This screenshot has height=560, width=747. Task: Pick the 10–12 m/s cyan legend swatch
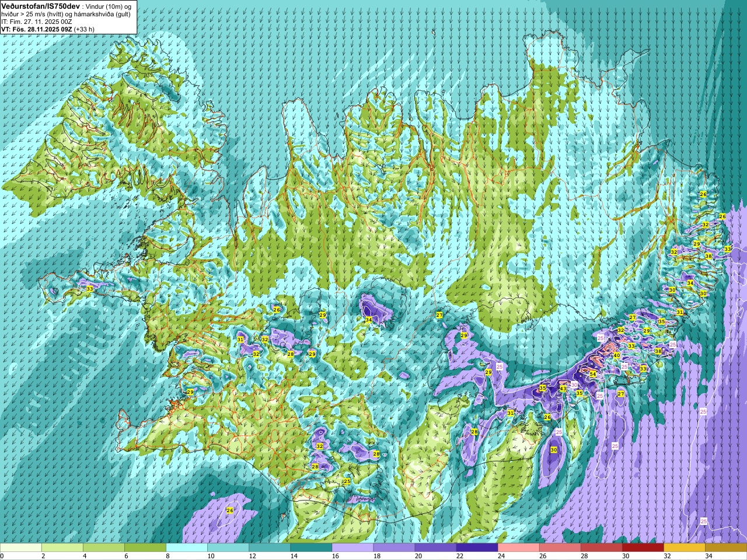pos(228,548)
